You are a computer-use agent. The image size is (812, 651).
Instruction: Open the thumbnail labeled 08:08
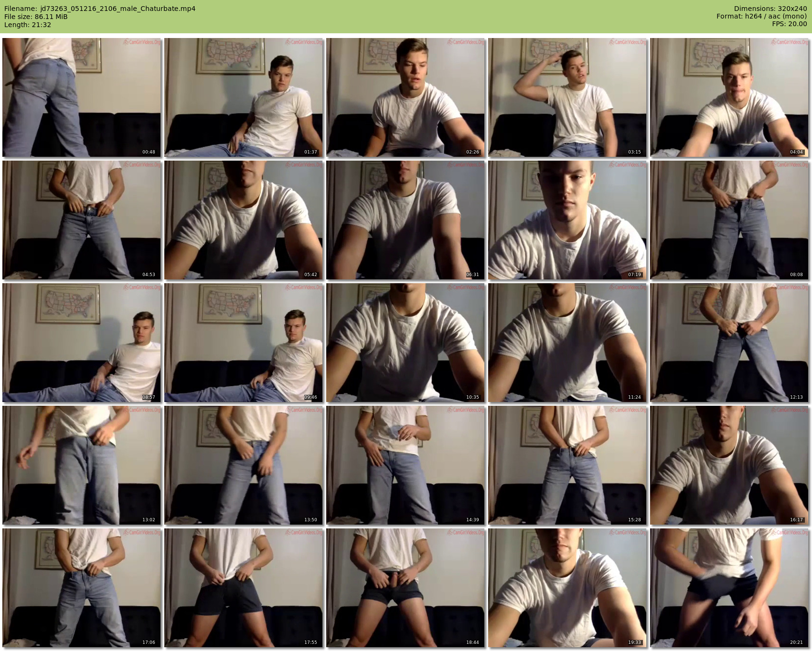click(x=729, y=220)
